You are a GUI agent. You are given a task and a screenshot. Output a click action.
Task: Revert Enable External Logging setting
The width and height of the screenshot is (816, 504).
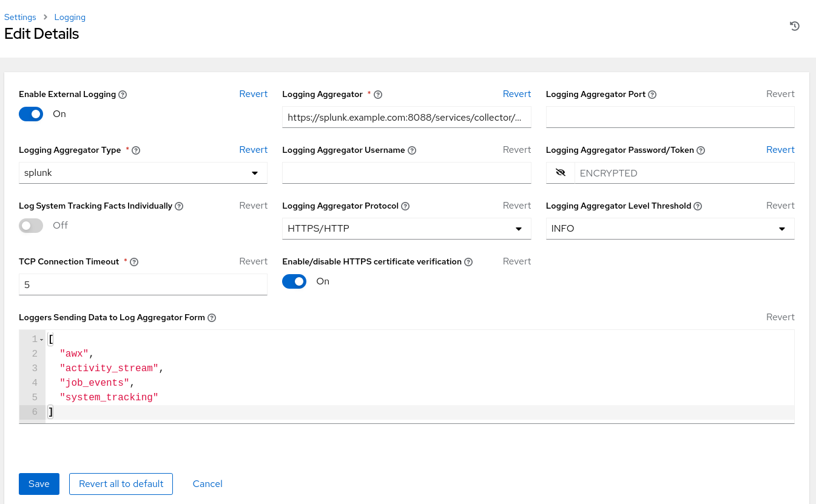(x=253, y=94)
